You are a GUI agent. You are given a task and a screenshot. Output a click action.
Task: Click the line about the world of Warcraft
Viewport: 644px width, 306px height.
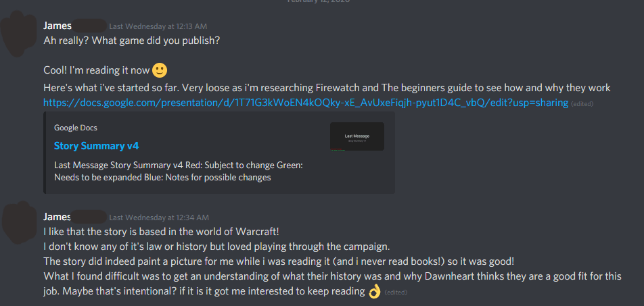click(162, 232)
